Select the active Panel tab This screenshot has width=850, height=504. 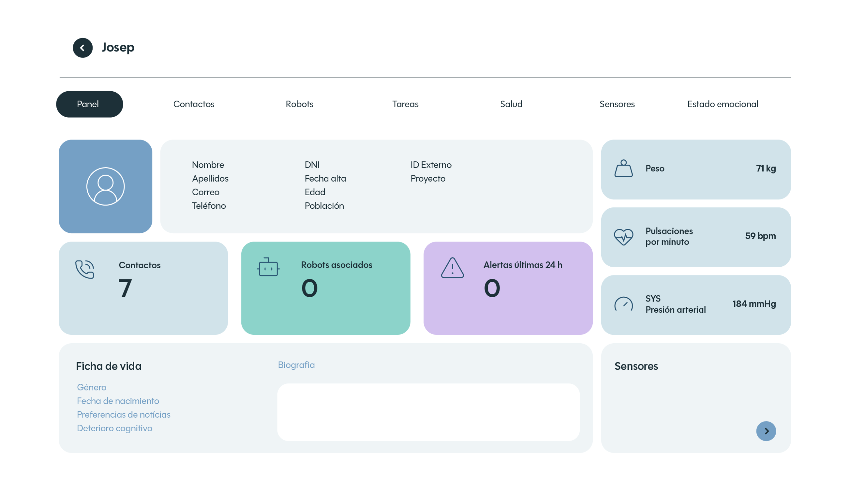89,104
